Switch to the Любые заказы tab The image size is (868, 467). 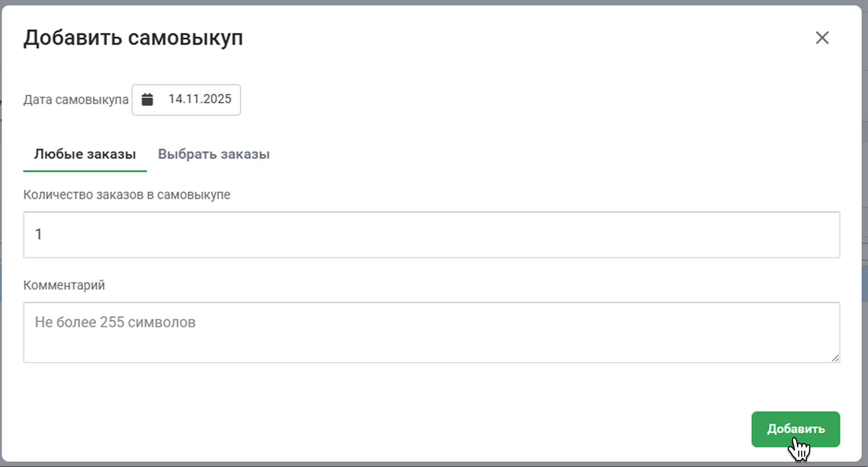85,154
